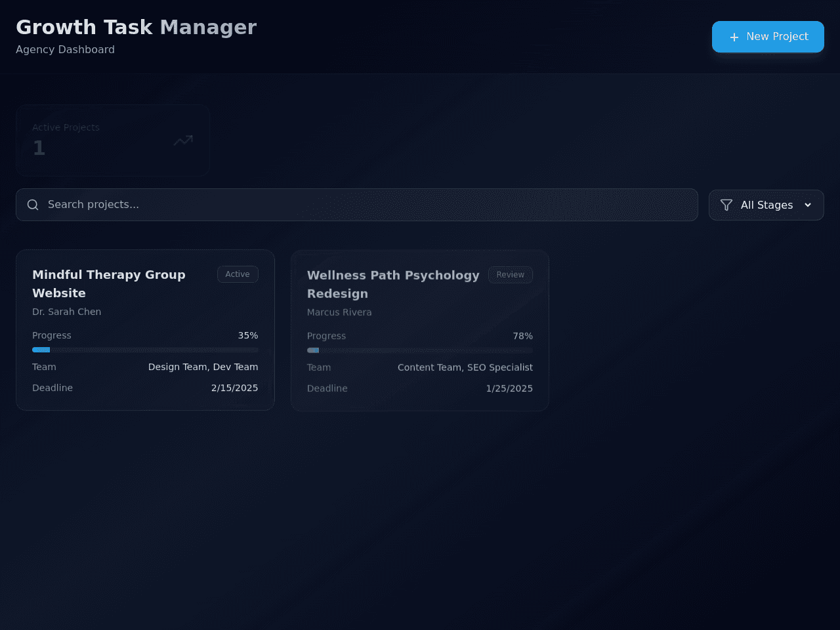Click the 35% progress value
Viewport: 840px width, 630px height.
248,335
